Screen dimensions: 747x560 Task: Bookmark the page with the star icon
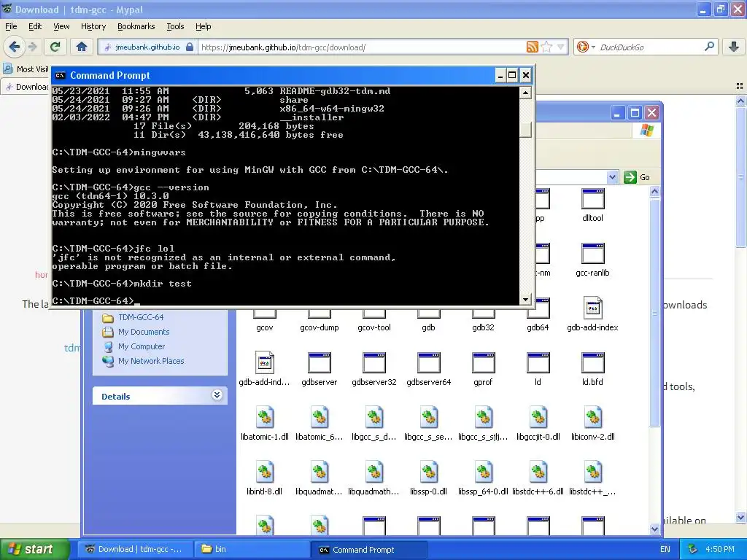547,47
